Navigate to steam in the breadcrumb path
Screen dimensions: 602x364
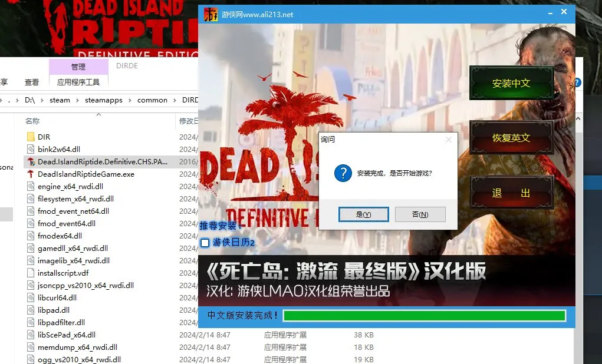tap(60, 100)
